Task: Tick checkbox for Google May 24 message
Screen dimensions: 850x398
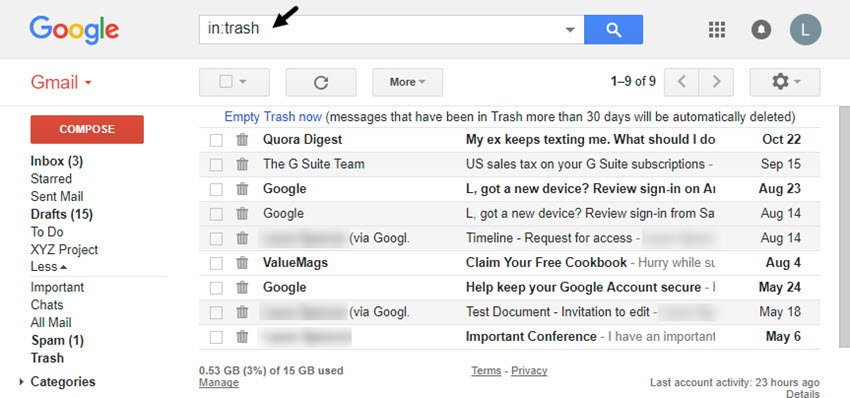Action: pos(216,288)
